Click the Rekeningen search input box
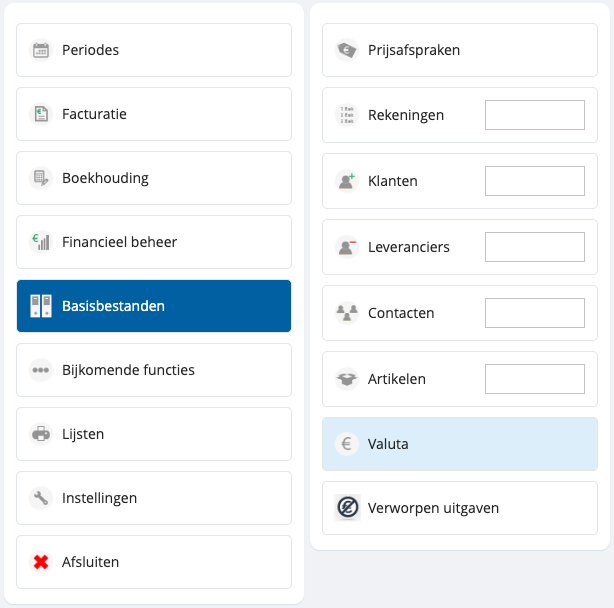Image resolution: width=614 pixels, height=608 pixels. point(535,115)
